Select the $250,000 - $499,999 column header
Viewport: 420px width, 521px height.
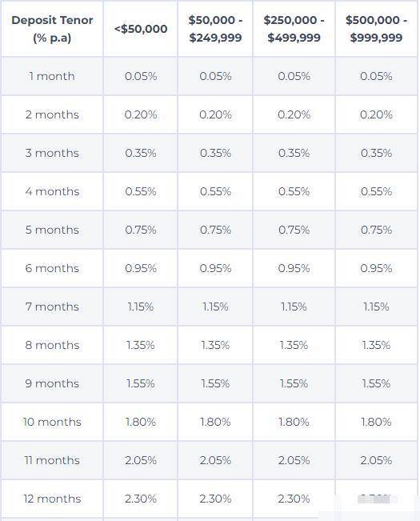[x=294, y=29]
